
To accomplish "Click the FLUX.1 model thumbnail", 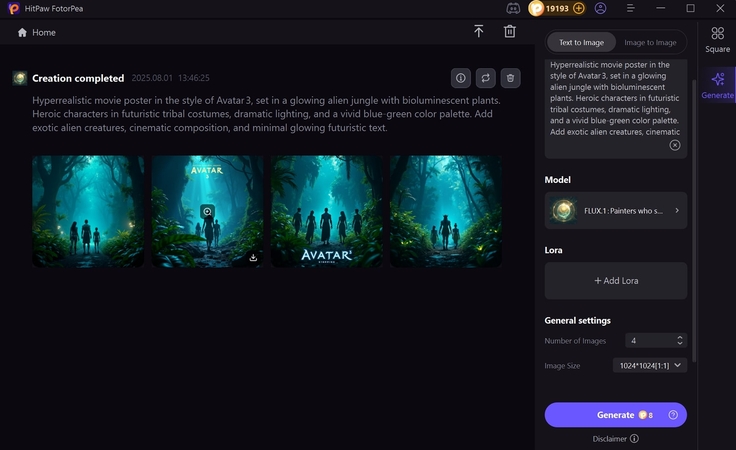I will tap(563, 211).
